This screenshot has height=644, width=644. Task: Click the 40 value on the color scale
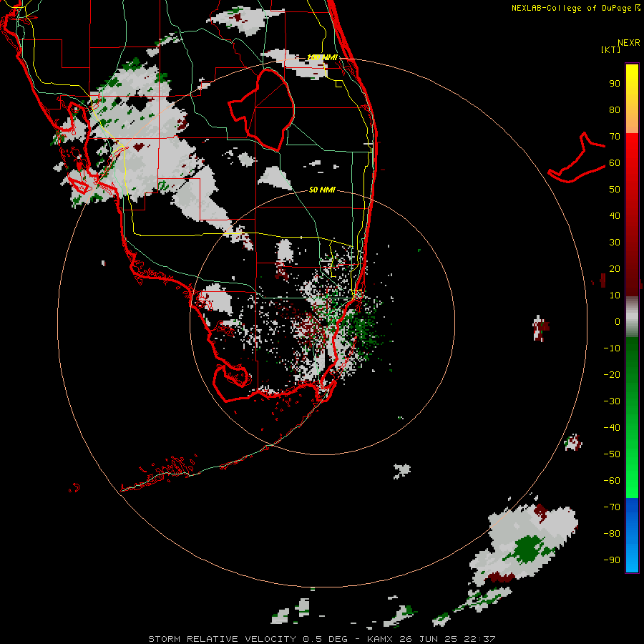[615, 216]
